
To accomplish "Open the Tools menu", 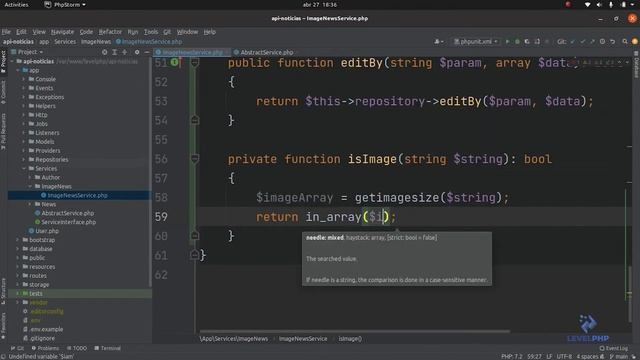I will 151,32.
